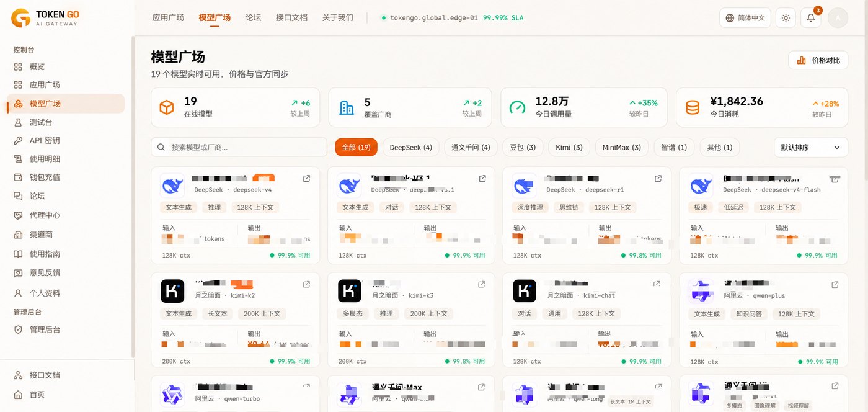This screenshot has height=412, width=868.
Task: Click the 多模态 tag on kimi-k3
Action: click(x=353, y=313)
